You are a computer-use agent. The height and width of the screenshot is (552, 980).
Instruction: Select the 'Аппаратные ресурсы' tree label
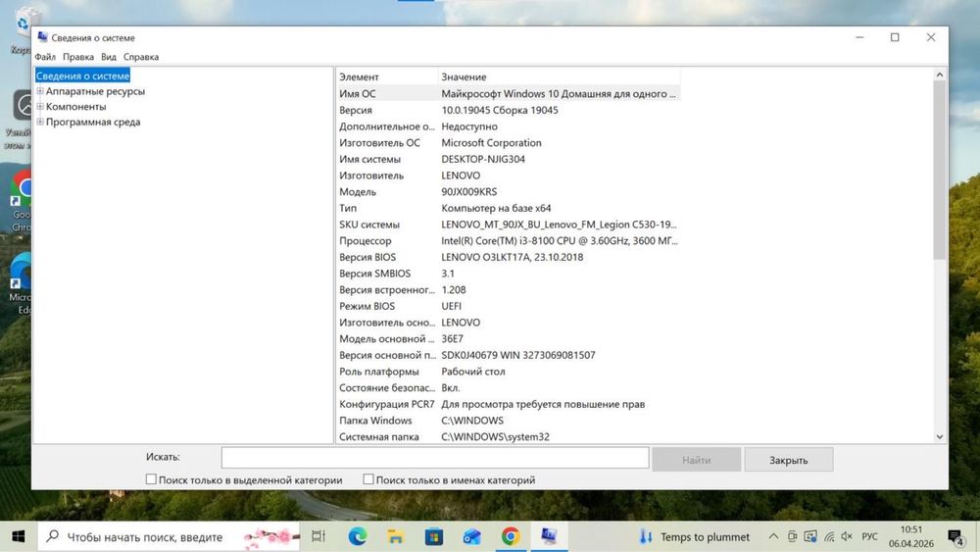pyautogui.click(x=95, y=91)
